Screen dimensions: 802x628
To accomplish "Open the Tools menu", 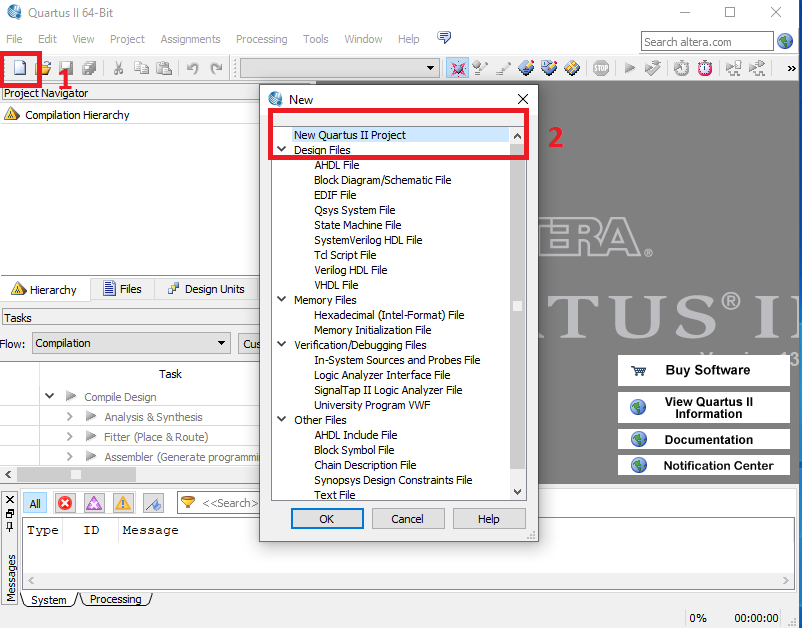I will 315,39.
